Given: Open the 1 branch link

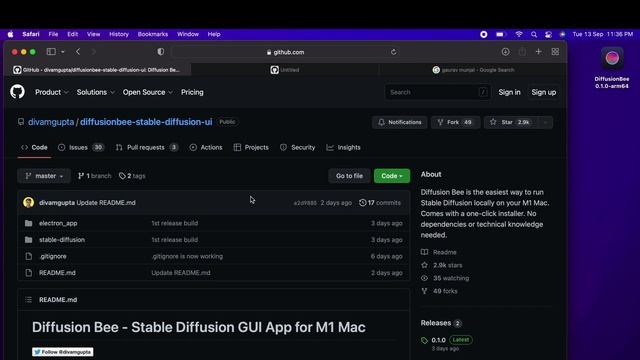Looking at the screenshot, I should pyautogui.click(x=94, y=176).
